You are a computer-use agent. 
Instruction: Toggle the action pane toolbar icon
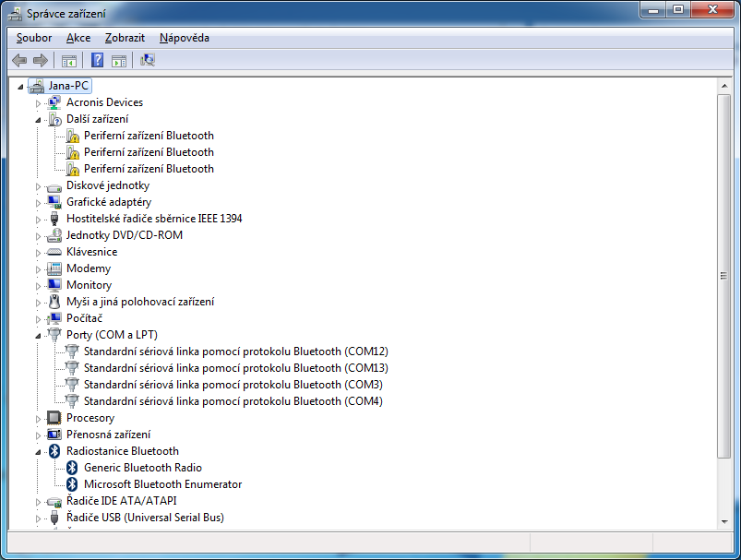119,61
